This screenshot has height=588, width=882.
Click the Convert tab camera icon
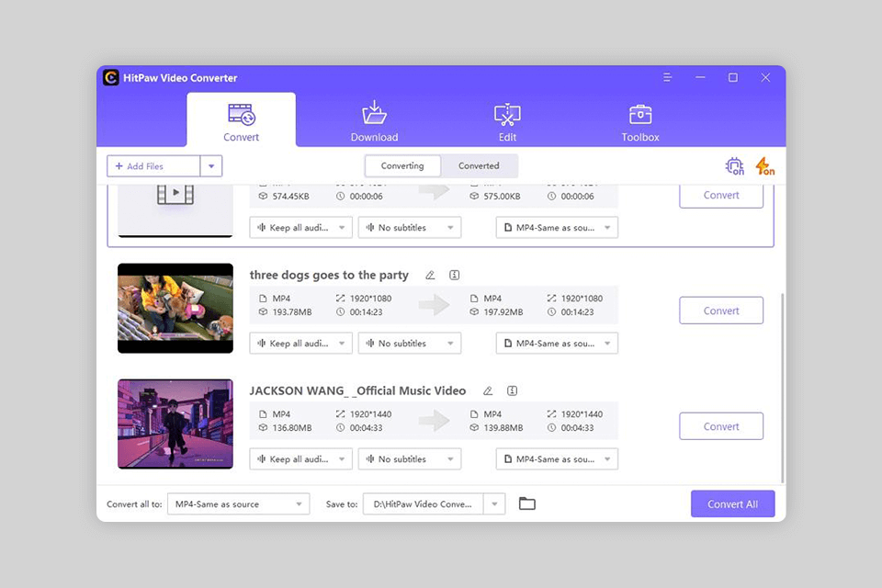click(x=241, y=114)
